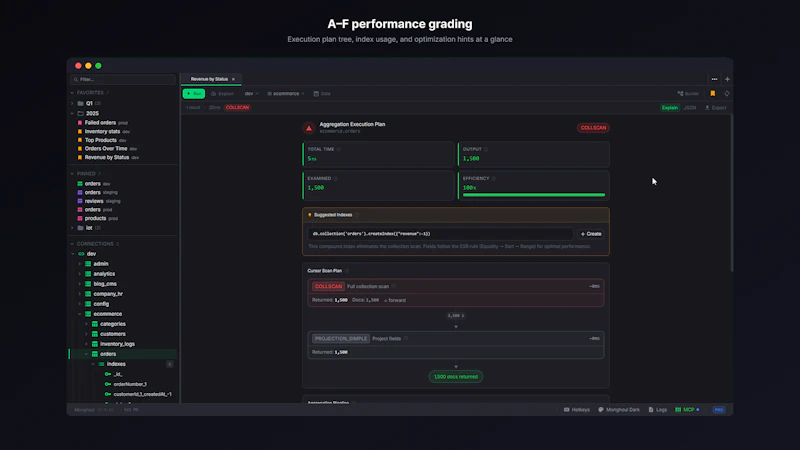Screen dimensions: 800x450
Task: Select the customerId_1_createdAt_-1 index
Action: pos(142,394)
